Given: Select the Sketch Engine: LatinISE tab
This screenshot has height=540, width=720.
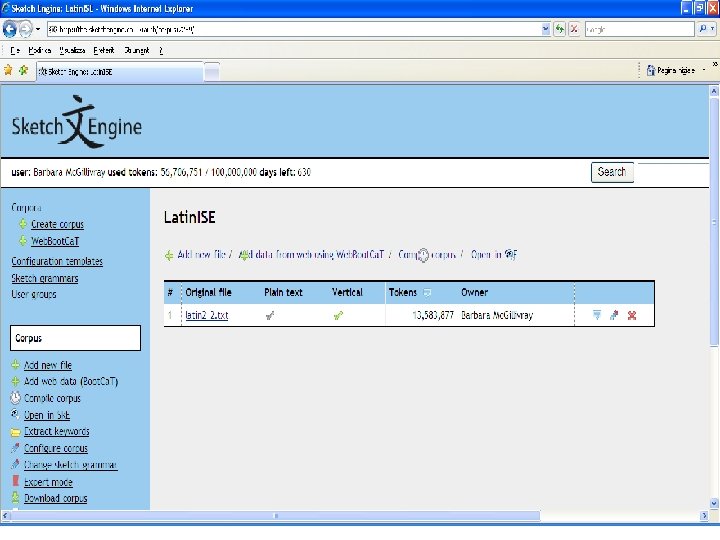Looking at the screenshot, I should pos(119,72).
